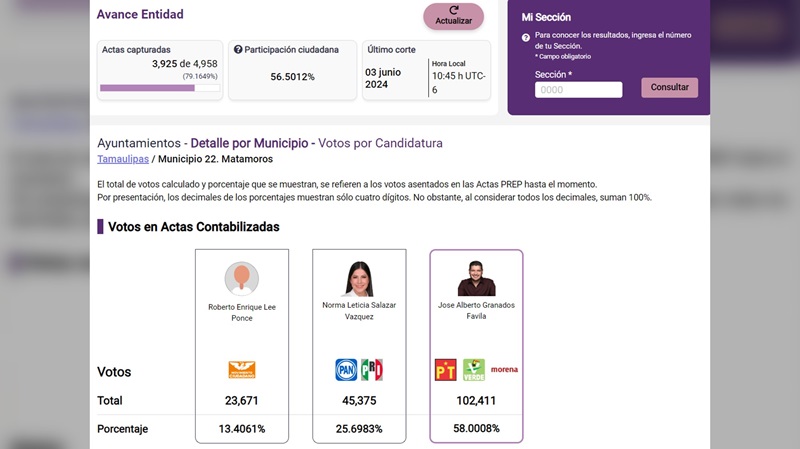
Task: Click the Verde party logo
Action: (473, 370)
